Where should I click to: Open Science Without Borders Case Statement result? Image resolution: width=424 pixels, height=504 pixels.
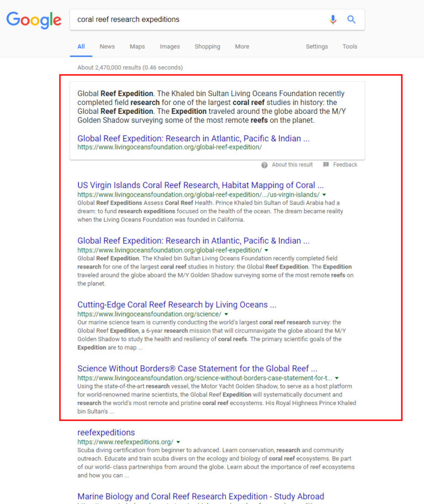197,369
